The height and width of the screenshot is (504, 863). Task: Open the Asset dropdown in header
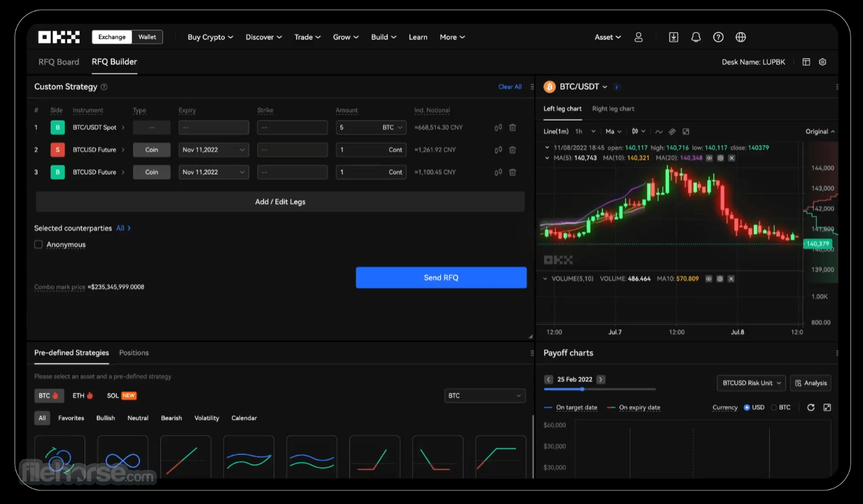[x=607, y=37]
